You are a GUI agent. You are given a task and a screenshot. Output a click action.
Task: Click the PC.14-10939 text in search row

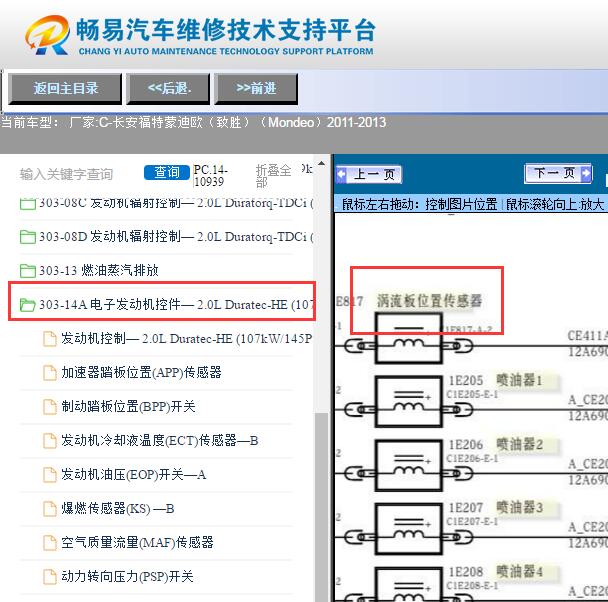210,176
